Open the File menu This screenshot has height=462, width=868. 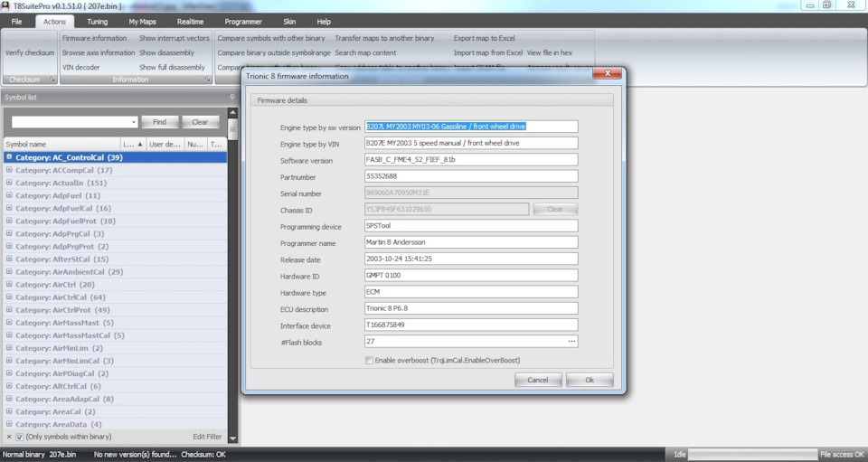(x=16, y=22)
